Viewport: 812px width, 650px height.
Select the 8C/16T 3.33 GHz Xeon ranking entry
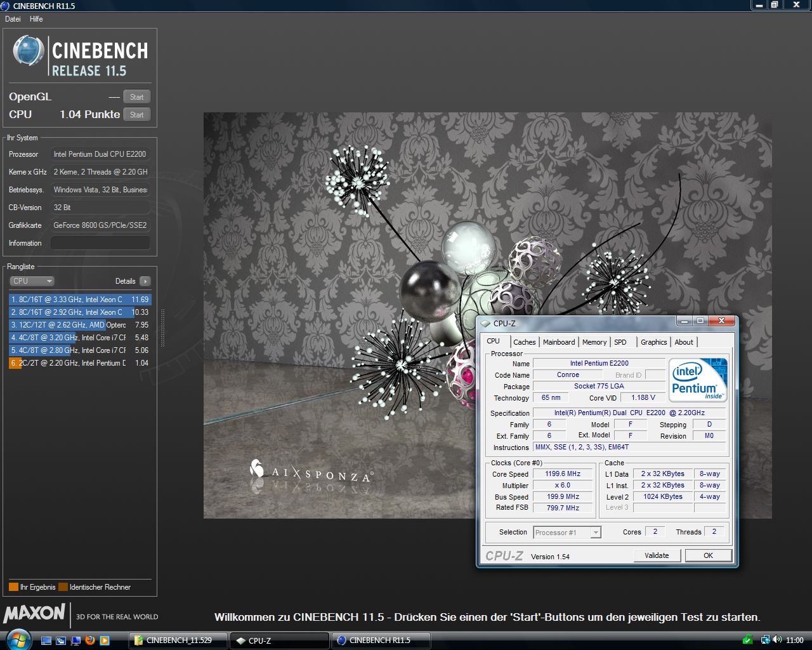(x=79, y=300)
